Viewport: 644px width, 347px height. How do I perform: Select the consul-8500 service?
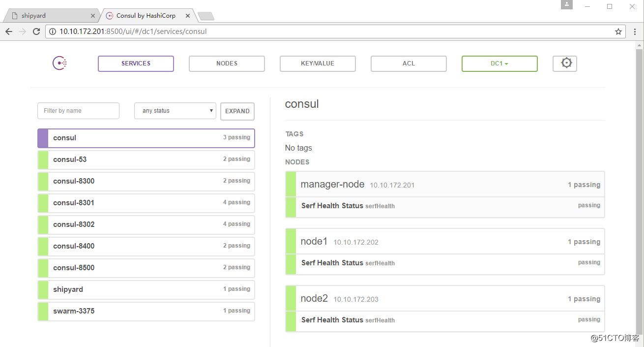pos(146,268)
